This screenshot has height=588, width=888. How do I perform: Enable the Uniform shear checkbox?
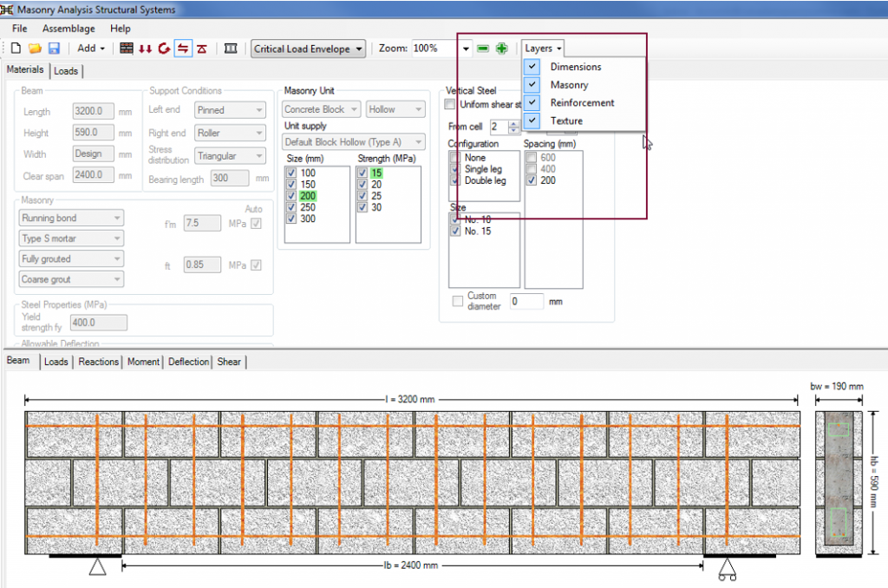[449, 103]
